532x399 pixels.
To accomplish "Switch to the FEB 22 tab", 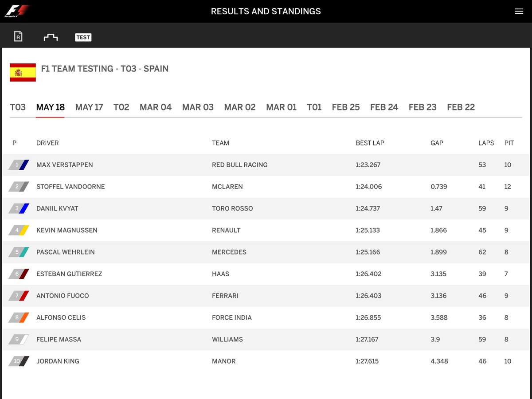I will [461, 107].
